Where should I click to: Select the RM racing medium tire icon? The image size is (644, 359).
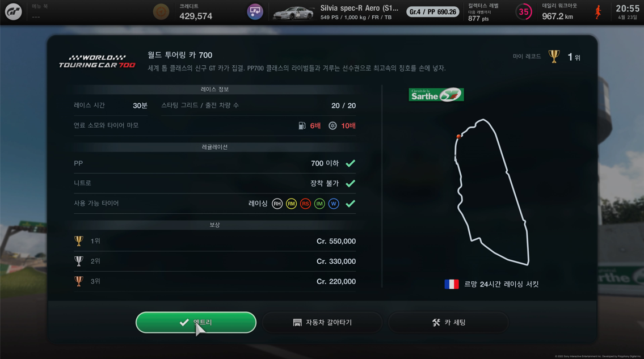[291, 204]
